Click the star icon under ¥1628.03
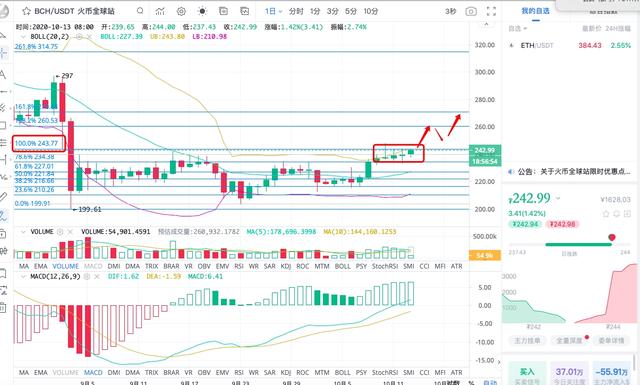640x385 pixels. (606, 214)
